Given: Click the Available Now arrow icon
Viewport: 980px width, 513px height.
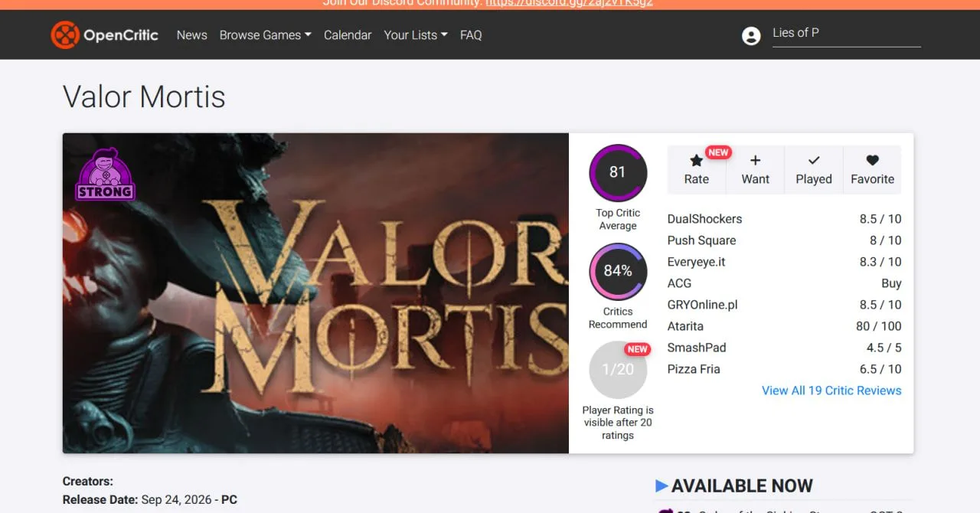Looking at the screenshot, I should coord(661,485).
